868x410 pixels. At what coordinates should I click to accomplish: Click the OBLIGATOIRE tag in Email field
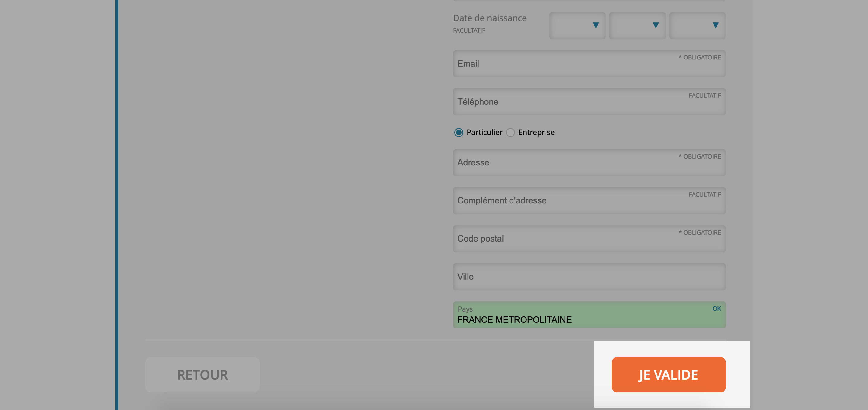pyautogui.click(x=700, y=58)
